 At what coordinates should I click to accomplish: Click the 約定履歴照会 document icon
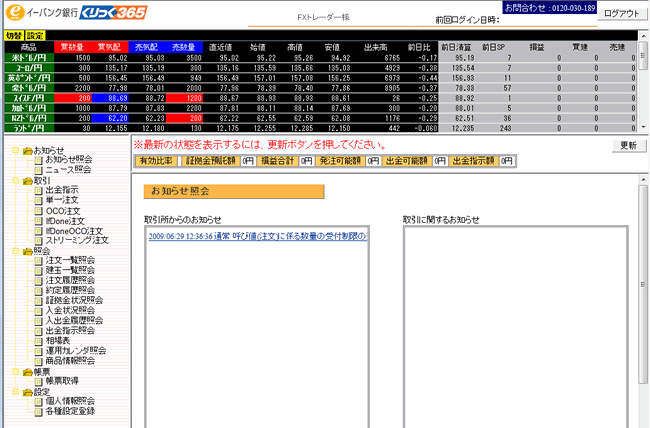[39, 291]
